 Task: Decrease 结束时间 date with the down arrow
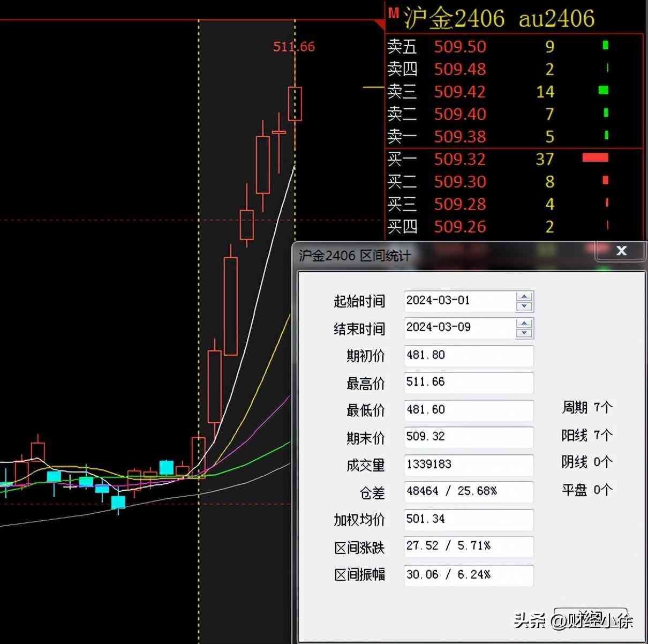[524, 333]
